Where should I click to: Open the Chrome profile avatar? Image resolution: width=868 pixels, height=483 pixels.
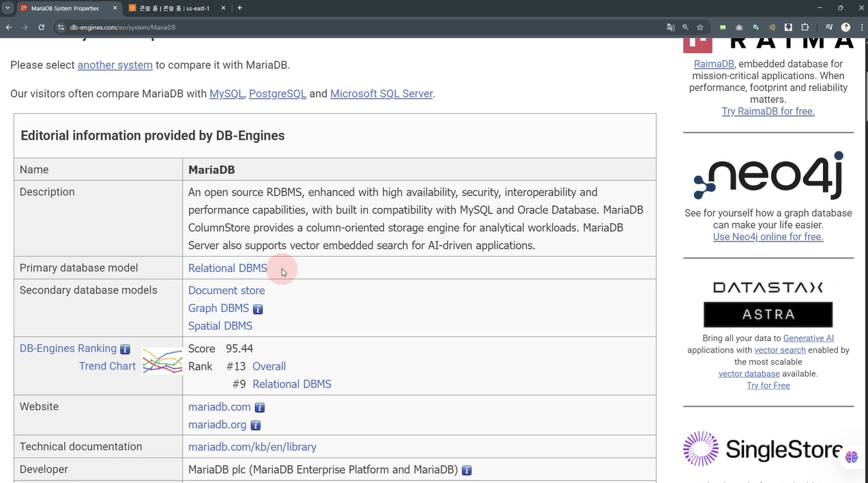tap(845, 27)
